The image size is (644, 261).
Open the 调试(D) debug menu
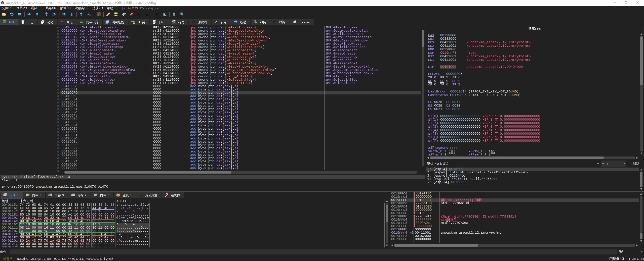[36, 8]
